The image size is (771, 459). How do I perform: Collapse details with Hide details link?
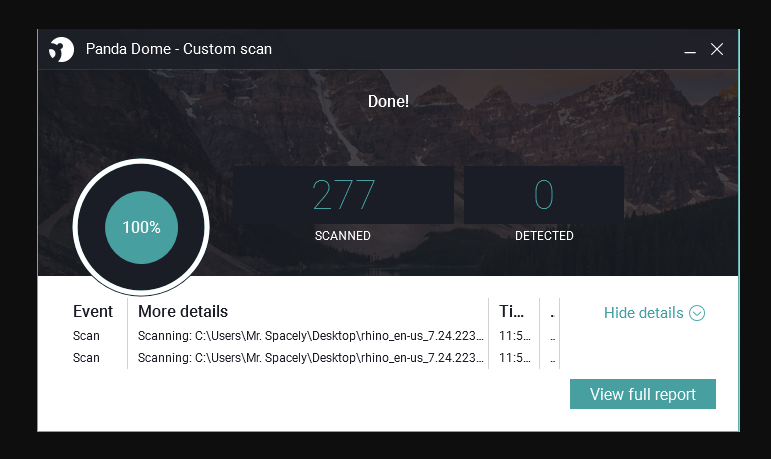(x=644, y=313)
